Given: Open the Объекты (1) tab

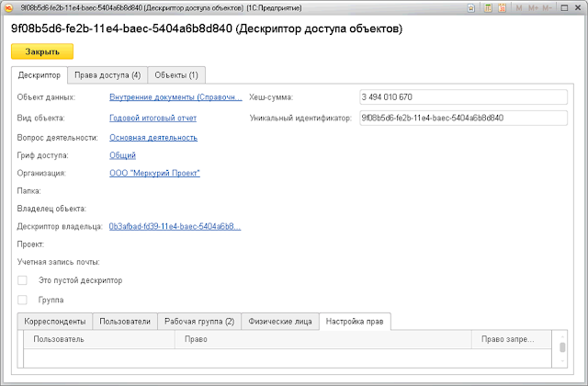Looking at the screenshot, I should 176,75.
